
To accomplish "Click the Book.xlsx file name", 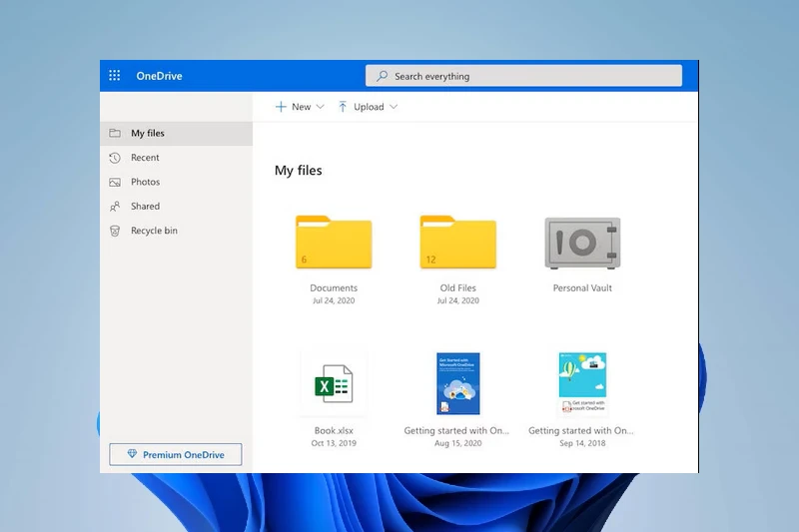I will 334,430.
